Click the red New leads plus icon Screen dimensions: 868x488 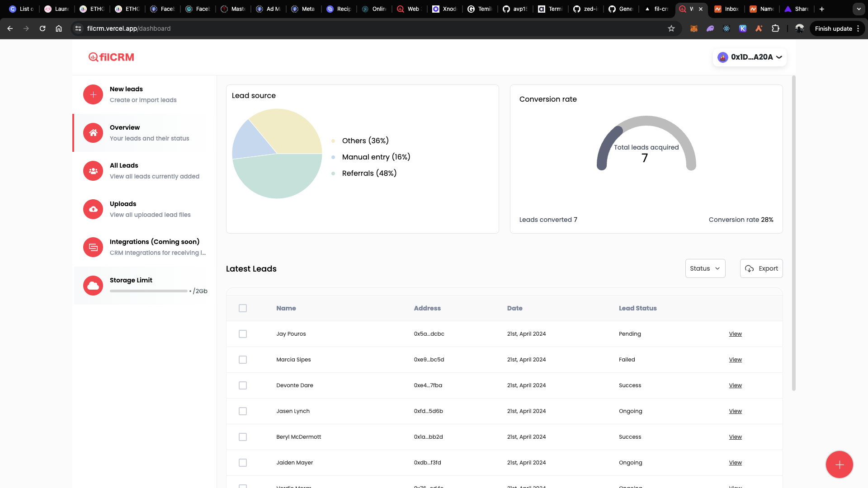point(93,94)
